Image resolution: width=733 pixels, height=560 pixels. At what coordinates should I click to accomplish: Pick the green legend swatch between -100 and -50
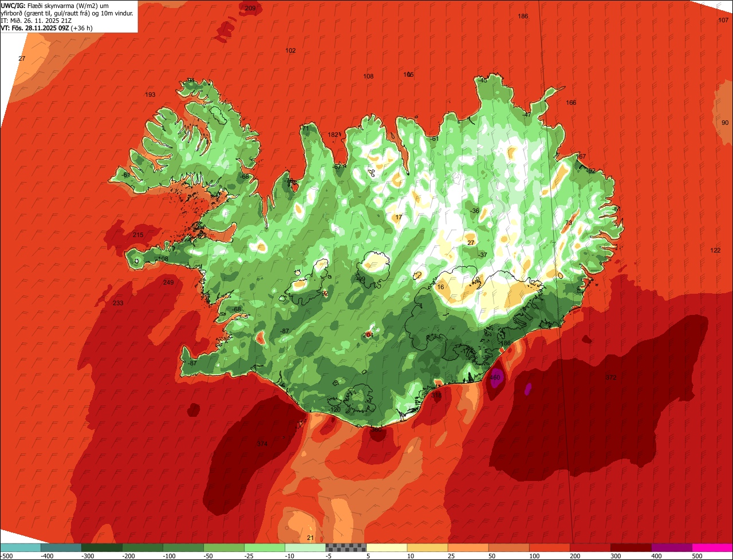point(183,547)
